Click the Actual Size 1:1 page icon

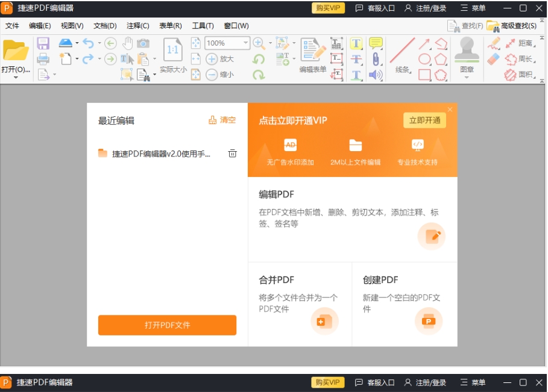pos(173,49)
